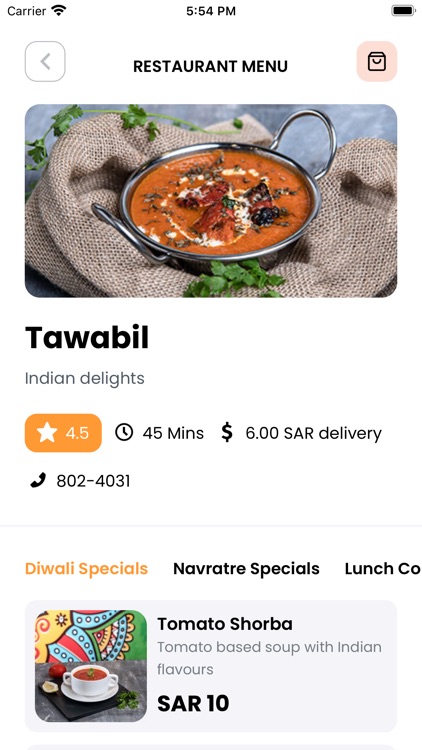Tap the 6.00 SAR delivery text
422x750 pixels.
313,433
